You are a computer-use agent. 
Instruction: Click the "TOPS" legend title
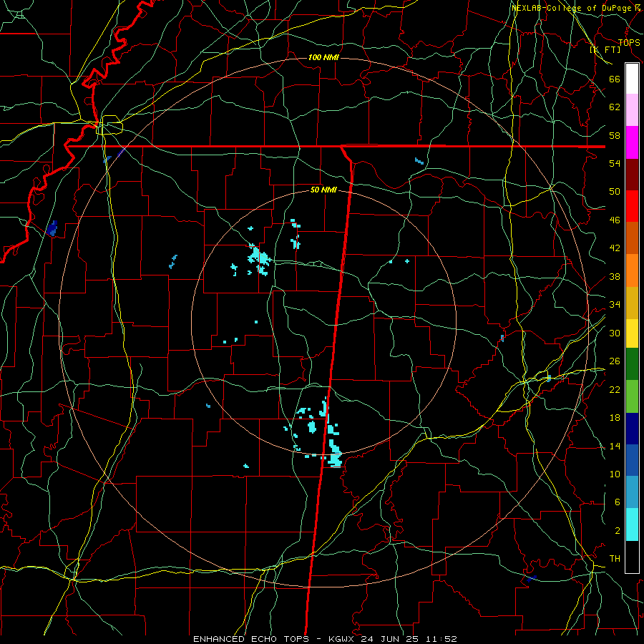tap(629, 42)
